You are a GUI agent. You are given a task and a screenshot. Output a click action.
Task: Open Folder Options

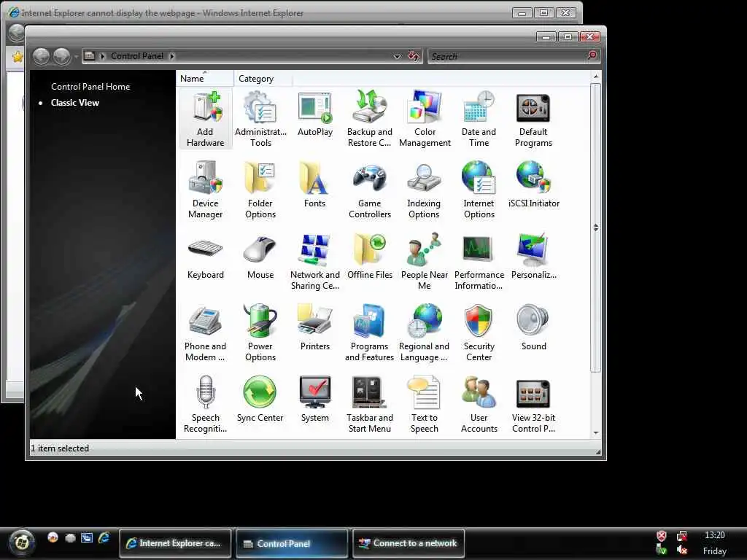(260, 190)
